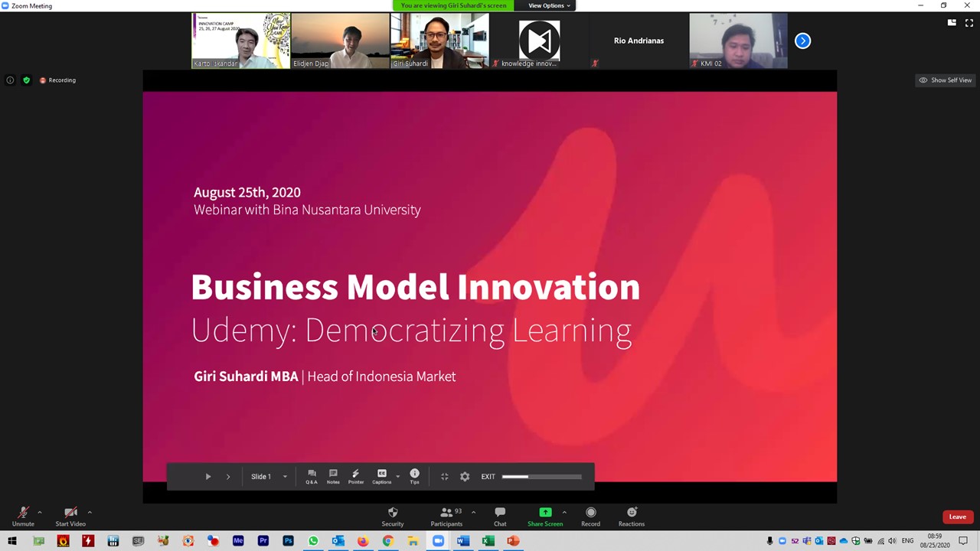This screenshot has width=980, height=551.
Task: Select Giri Suhardi video thumbnail
Action: point(439,41)
